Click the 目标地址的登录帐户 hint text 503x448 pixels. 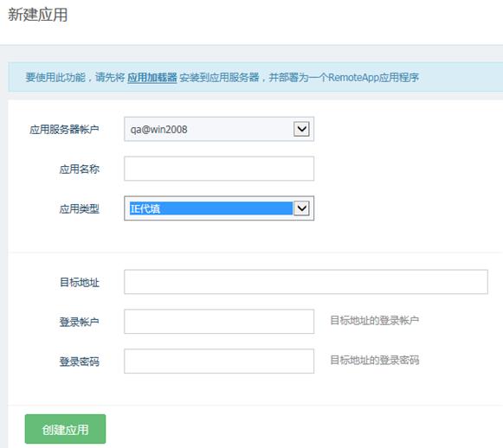tap(374, 320)
